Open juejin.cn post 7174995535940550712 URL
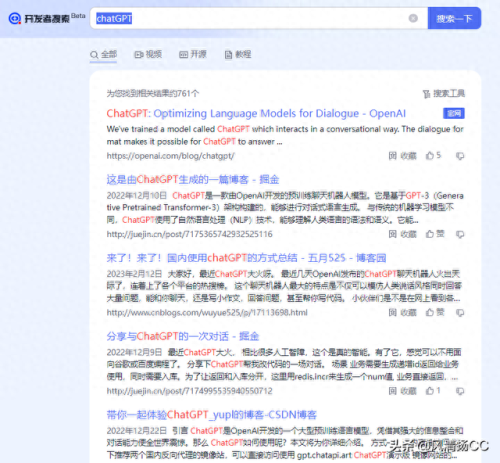The height and width of the screenshot is (463, 500). point(189,391)
